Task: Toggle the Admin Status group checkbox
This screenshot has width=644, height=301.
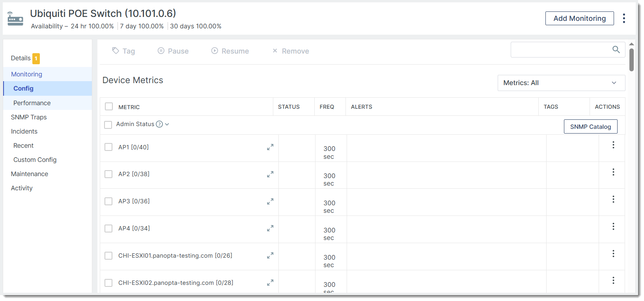Action: click(108, 125)
